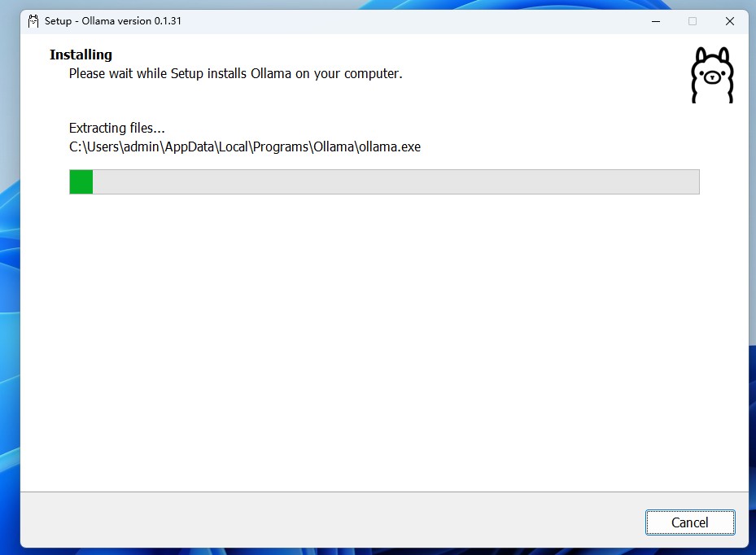The height and width of the screenshot is (555, 756).
Task: Close the Ollama Setup window
Action: coord(729,21)
